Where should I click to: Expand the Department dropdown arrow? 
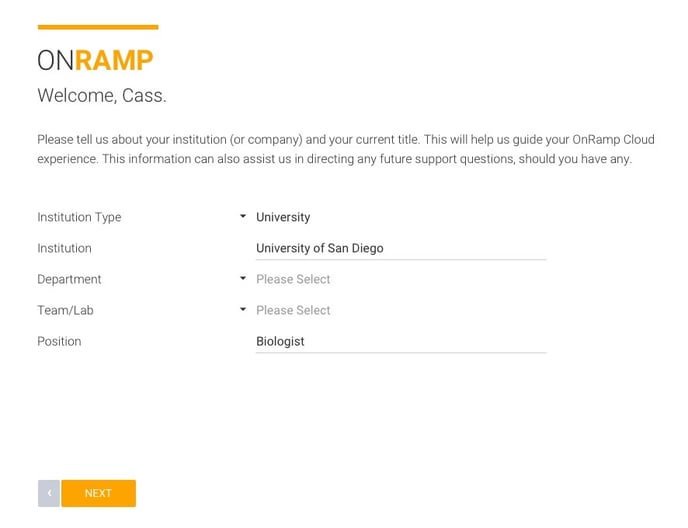coord(243,278)
